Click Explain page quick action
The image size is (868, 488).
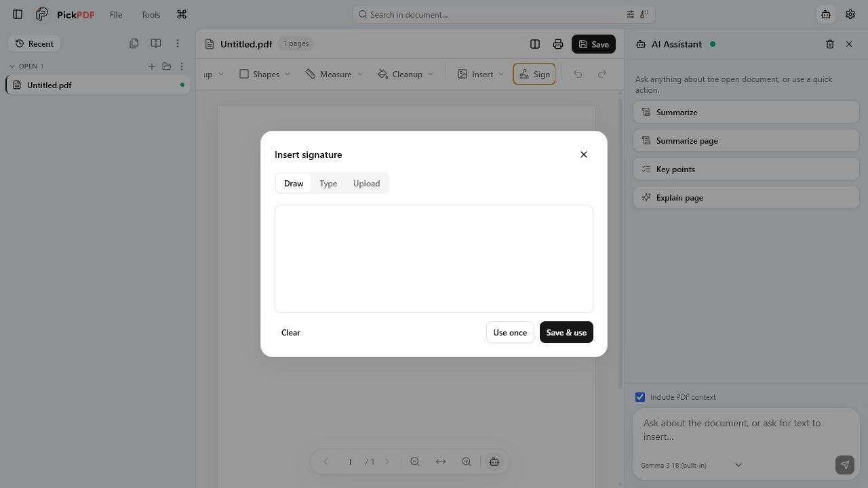[x=746, y=197]
